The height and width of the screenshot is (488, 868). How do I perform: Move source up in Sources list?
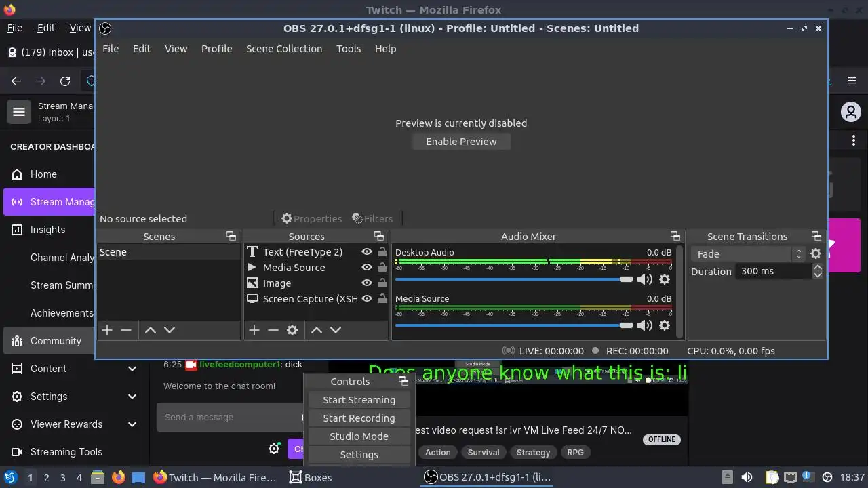(317, 330)
